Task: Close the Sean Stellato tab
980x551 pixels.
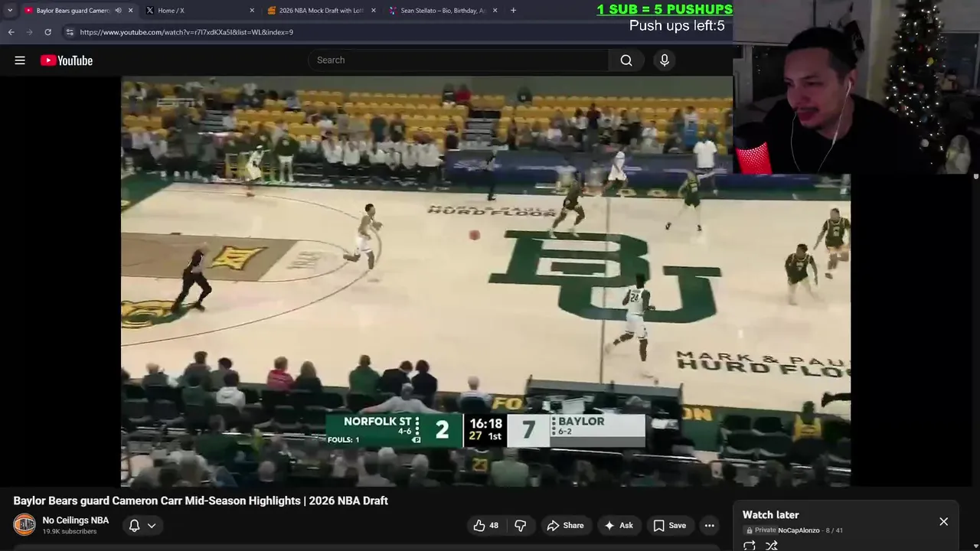Action: coord(495,11)
